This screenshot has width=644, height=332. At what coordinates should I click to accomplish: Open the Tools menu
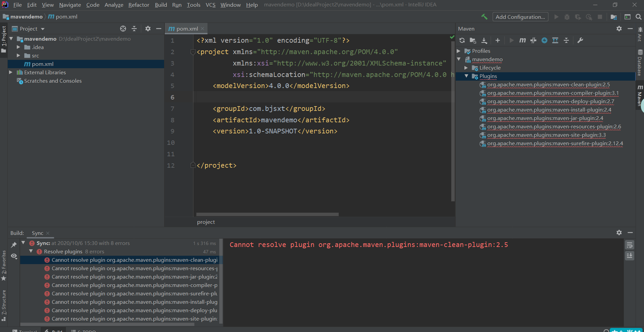[x=193, y=5]
